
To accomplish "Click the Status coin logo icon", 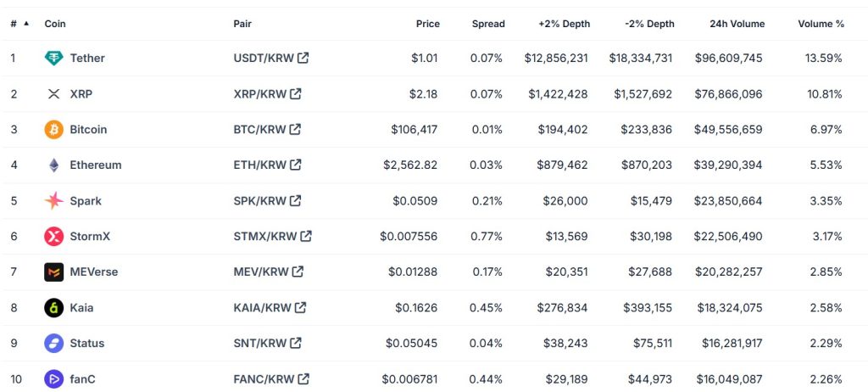I will [54, 344].
